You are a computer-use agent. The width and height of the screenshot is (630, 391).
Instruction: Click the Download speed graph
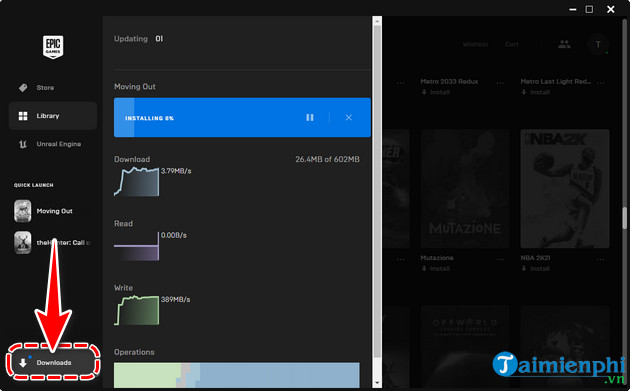pos(137,182)
